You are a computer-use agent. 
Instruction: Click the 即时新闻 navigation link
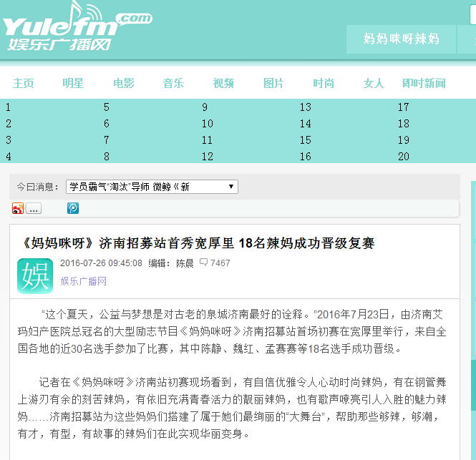tap(424, 83)
